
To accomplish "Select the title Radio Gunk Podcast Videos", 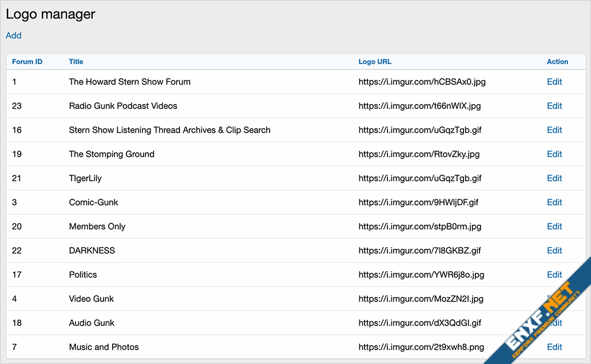I will click(x=123, y=106).
